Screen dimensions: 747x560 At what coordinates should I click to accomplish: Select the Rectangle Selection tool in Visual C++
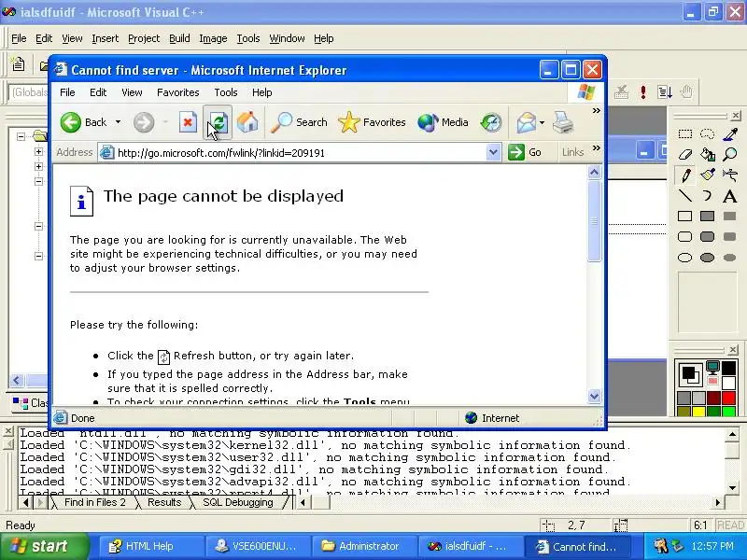[685, 133]
